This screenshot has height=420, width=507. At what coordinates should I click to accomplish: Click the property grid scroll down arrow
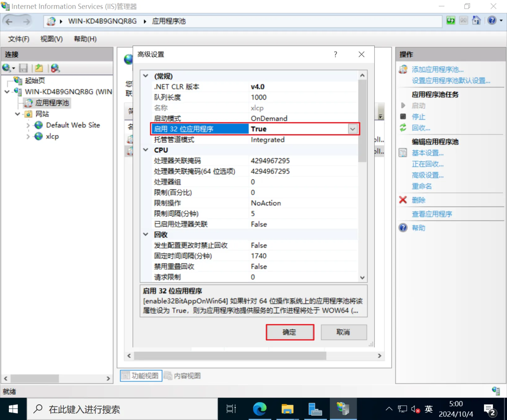(x=362, y=278)
